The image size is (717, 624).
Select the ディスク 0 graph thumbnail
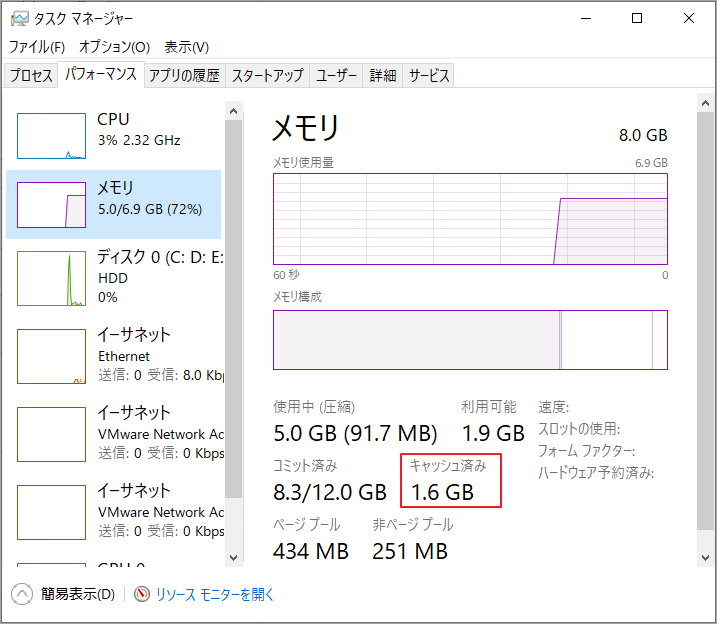click(x=51, y=278)
